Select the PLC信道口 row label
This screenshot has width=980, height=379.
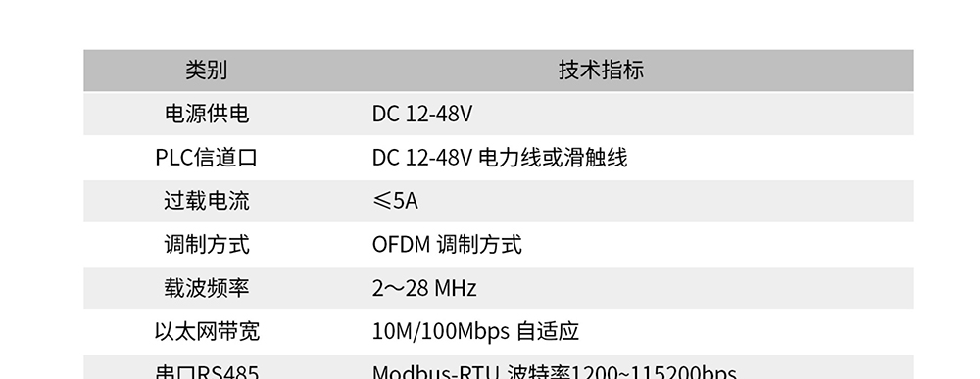[x=206, y=158]
